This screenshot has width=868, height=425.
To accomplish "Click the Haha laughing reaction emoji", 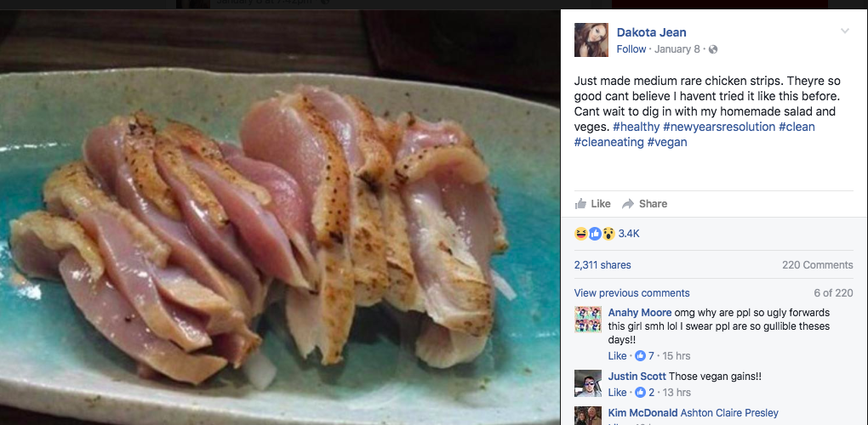I will click(x=580, y=233).
